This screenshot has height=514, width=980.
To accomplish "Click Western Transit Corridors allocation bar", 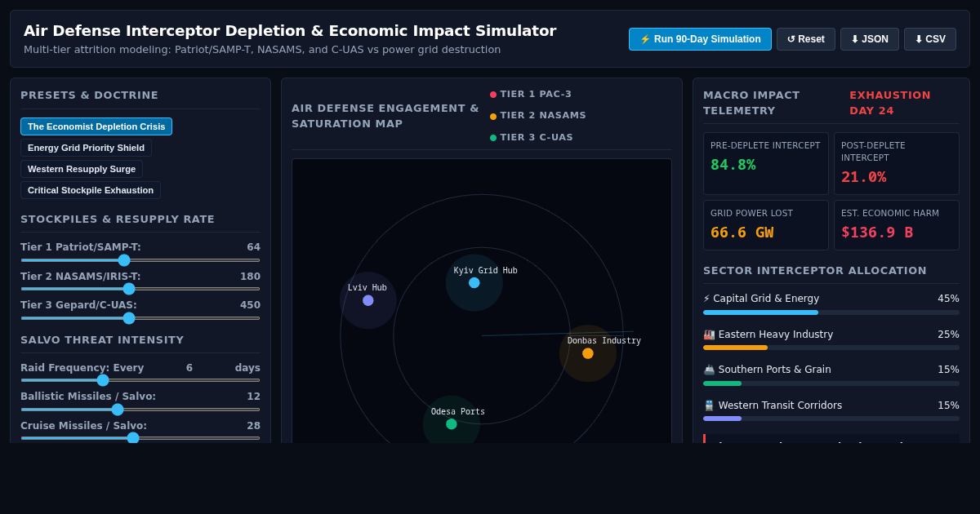I will coord(831,419).
